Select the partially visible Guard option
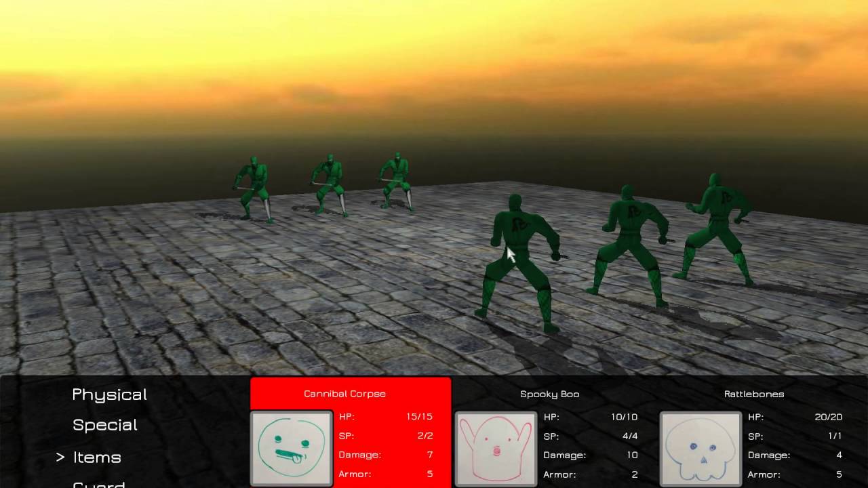868x488 pixels. coord(98,484)
